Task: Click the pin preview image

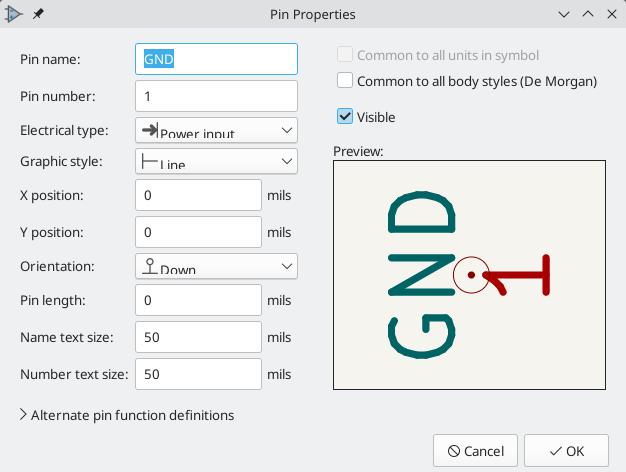Action: [x=470, y=275]
